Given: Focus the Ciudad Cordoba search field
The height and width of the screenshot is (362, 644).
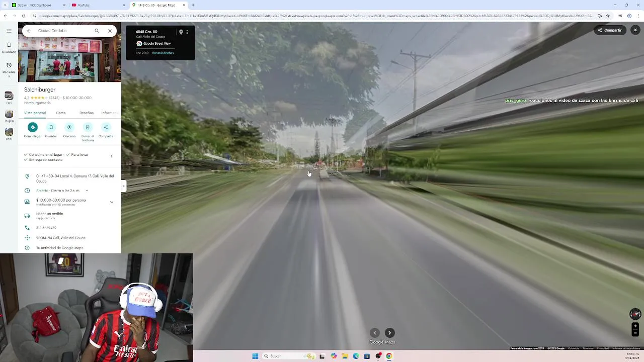Looking at the screenshot, I should click(x=63, y=31).
